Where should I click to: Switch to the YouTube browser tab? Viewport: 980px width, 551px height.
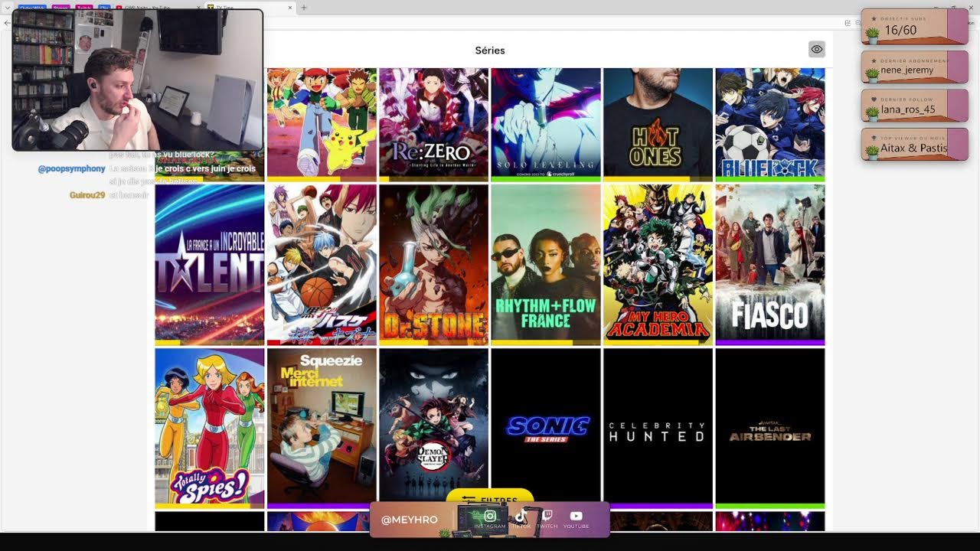(x=157, y=8)
